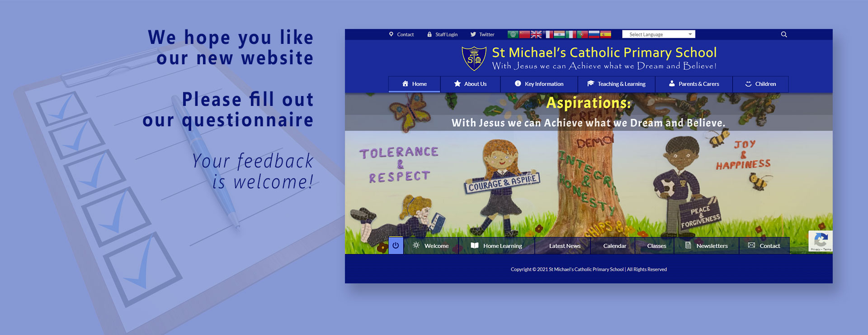This screenshot has height=335, width=868.
Task: Click the copyright 2021 footer text
Action: [x=589, y=269]
